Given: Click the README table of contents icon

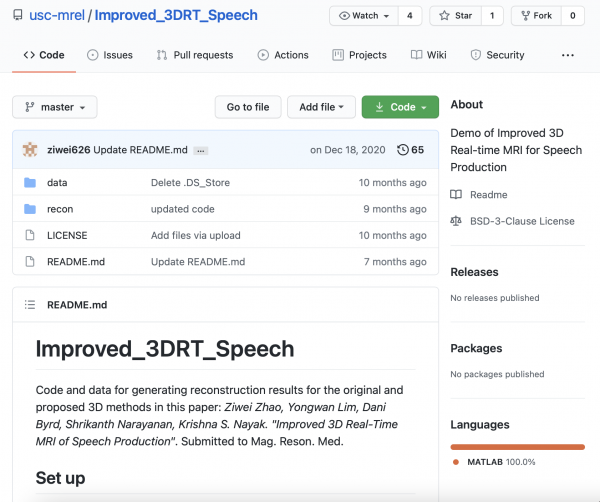Looking at the screenshot, I should pos(29,305).
